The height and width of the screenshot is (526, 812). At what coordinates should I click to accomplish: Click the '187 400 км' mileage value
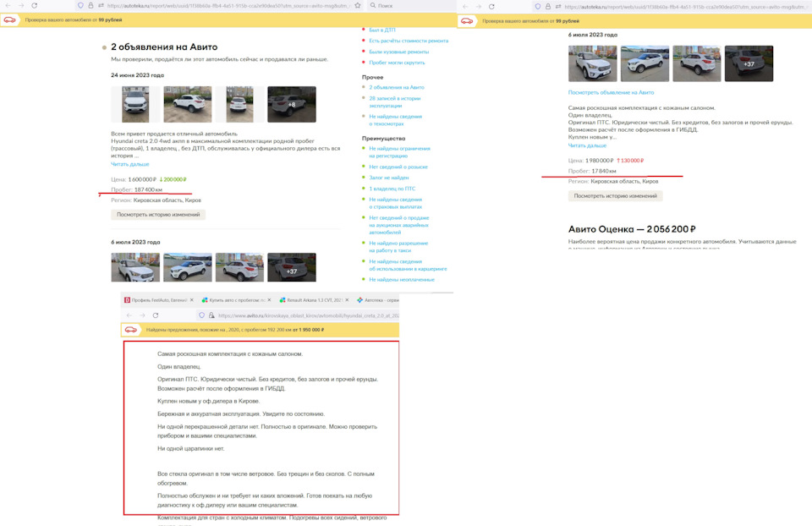tap(148, 189)
